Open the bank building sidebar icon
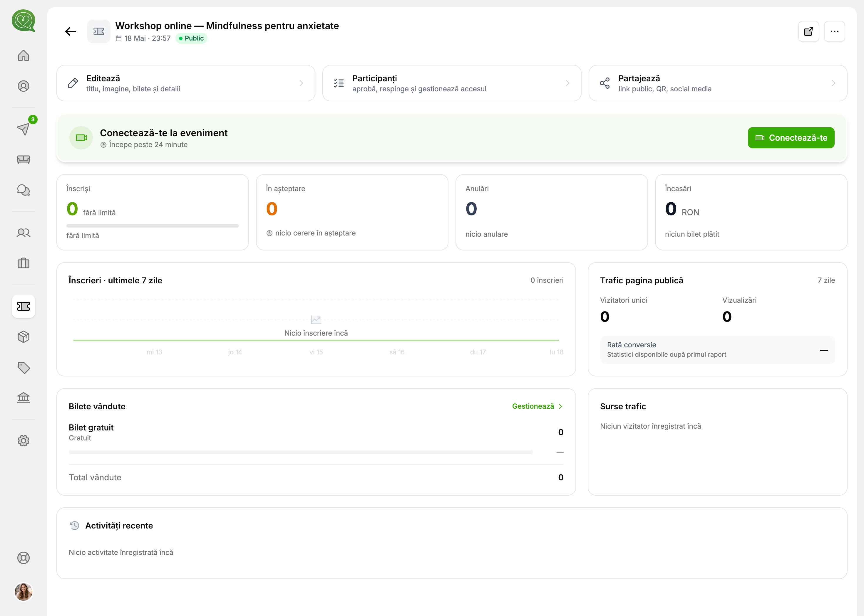This screenshot has height=616, width=864. point(24,398)
